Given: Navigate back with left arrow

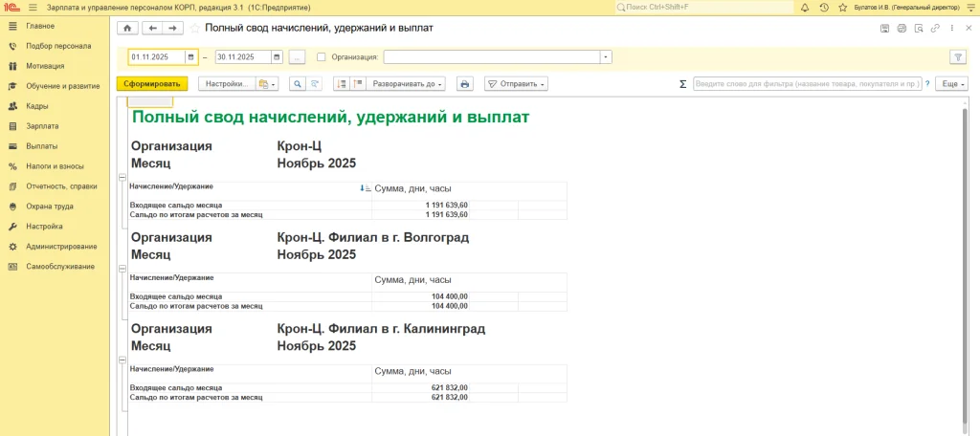Looking at the screenshot, I should 152,28.
